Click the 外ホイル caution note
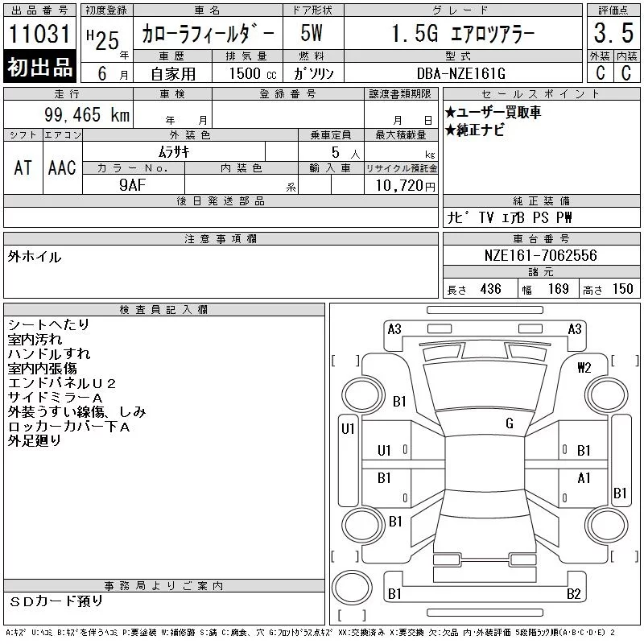Screen dimensions: 644x644 pos(35,257)
